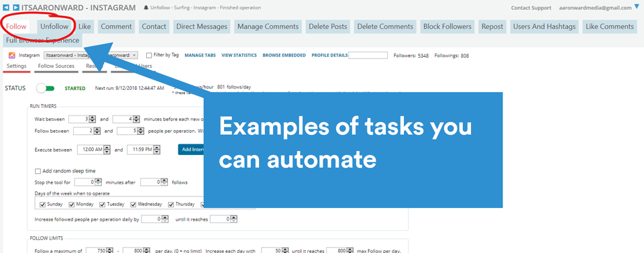Open the Contact tool tab
Viewport: 644px width, 253px height.
[x=154, y=26]
